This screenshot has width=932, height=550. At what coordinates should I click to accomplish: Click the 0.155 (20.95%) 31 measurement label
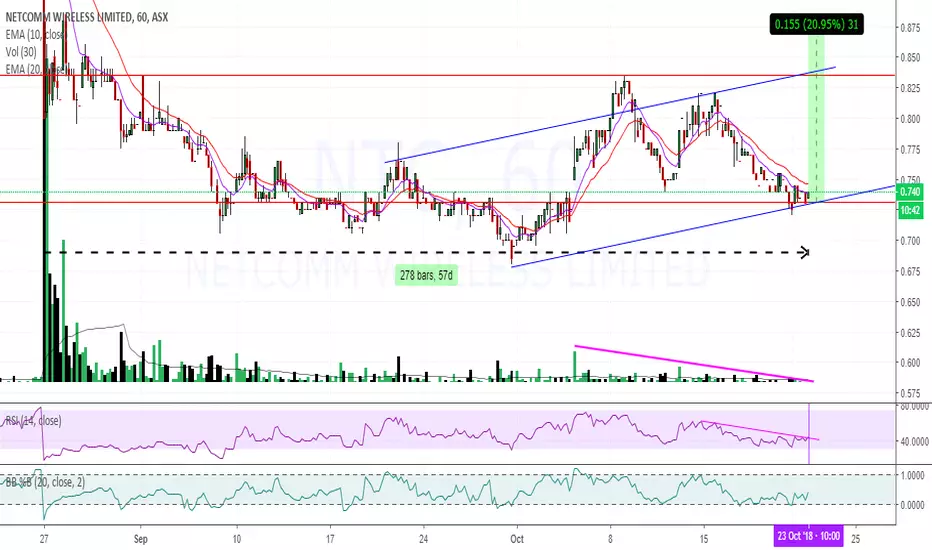(816, 24)
